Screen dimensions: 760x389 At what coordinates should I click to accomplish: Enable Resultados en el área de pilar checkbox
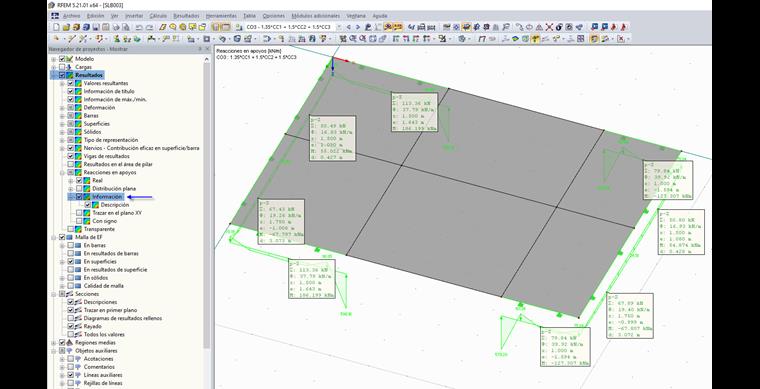(x=71, y=164)
